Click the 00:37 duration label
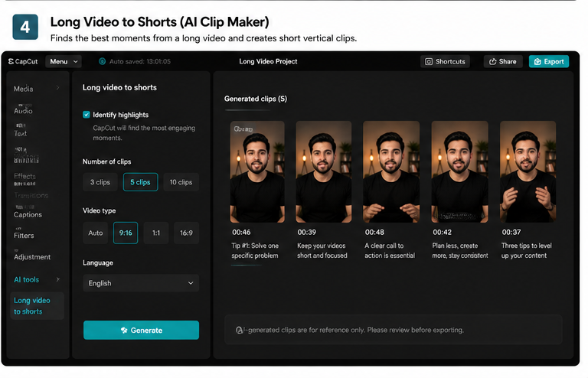The width and height of the screenshot is (588, 378). click(511, 232)
